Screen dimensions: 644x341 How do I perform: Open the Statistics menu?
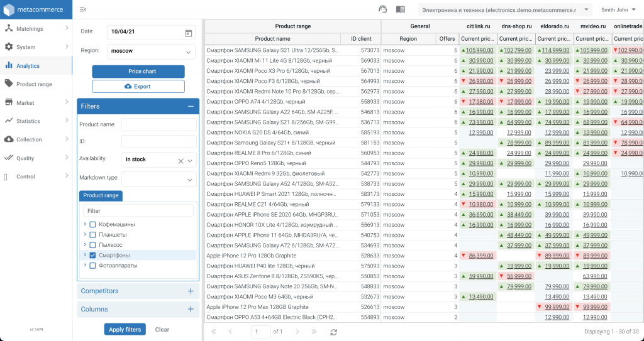[x=36, y=121]
